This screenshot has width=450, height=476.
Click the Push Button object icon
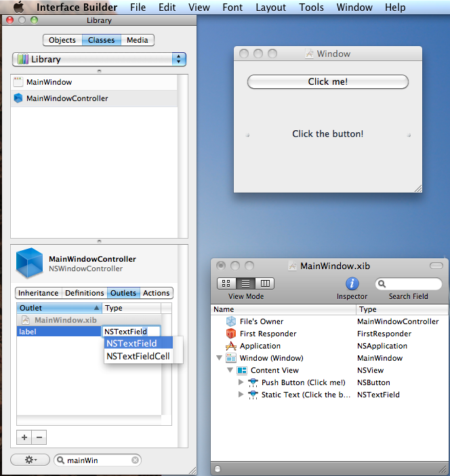pos(253,382)
